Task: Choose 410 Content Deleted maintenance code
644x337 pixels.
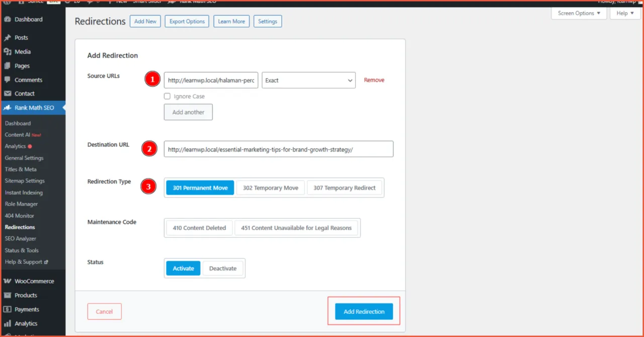Action: [199, 228]
